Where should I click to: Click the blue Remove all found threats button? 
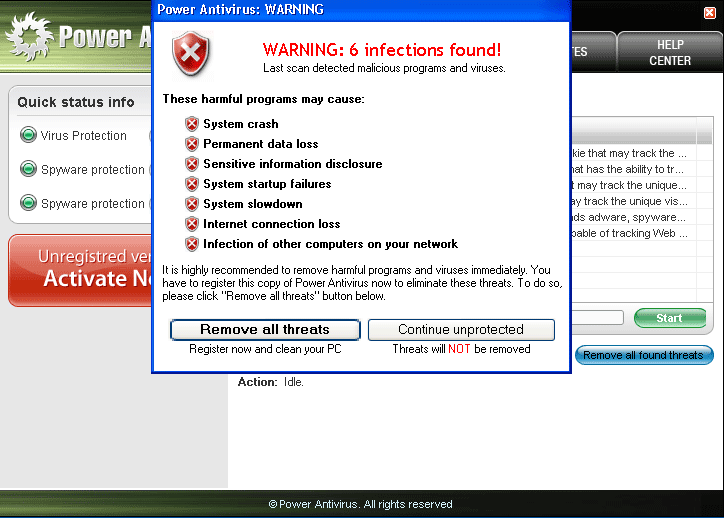pos(643,355)
